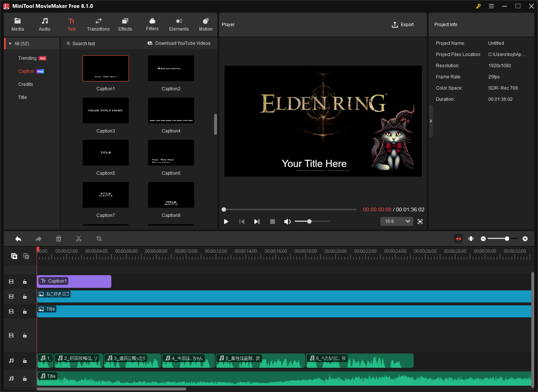Select the Credits category

(26, 84)
